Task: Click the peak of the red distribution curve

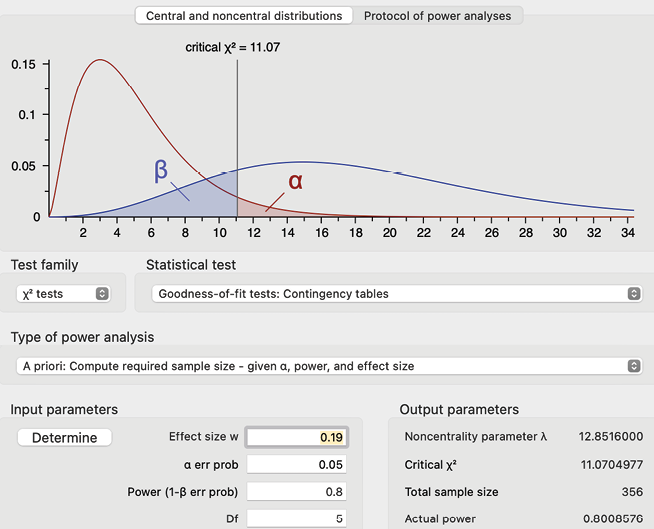Action: coord(99,60)
